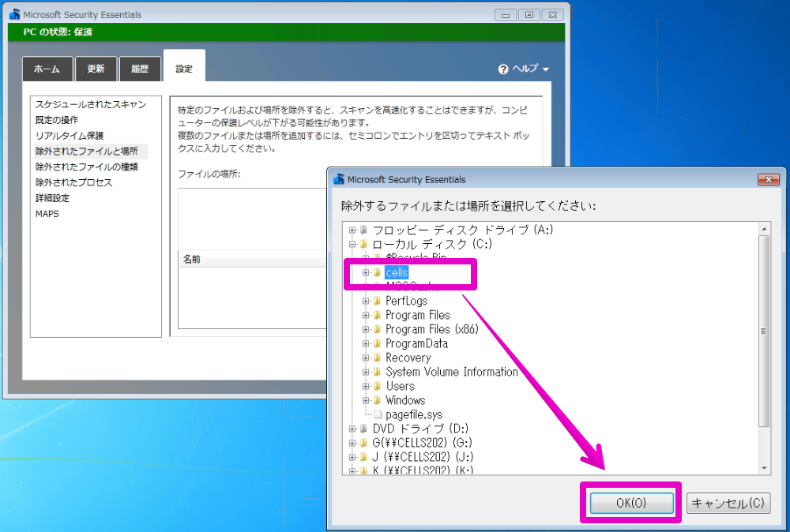Expand the Program Files folder node
Viewport: 790px width, 532px height.
click(366, 315)
